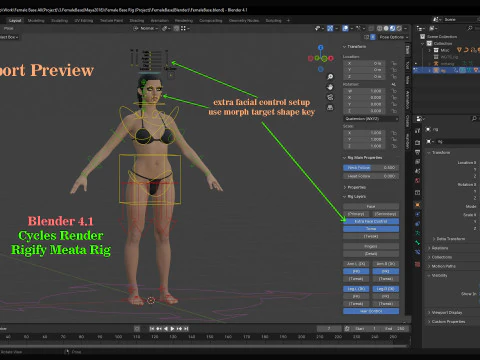Jump to timeline start frame
The height and width of the screenshot is (360, 480).
152,329
